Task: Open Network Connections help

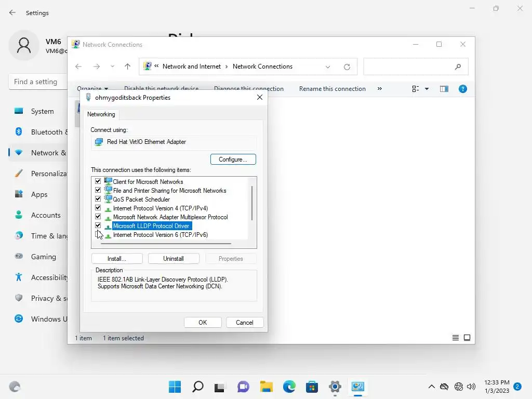Action: coord(463,89)
